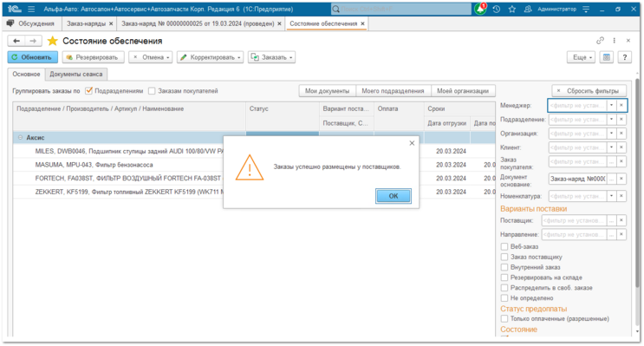This screenshot has height=346, width=644.
Task: Open the 1C main menu hamburger icon
Action: click(31, 9)
